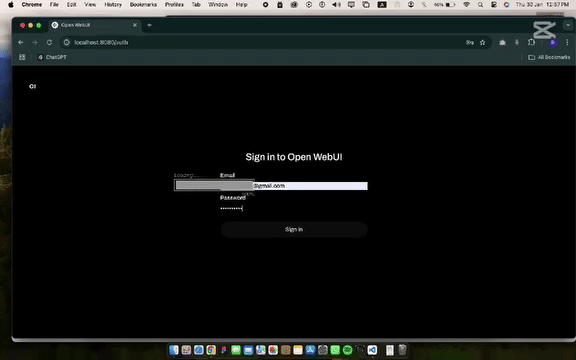This screenshot has width=576, height=360.
Task: Open the Chrome extensions puzzle icon
Action: pos(531,43)
